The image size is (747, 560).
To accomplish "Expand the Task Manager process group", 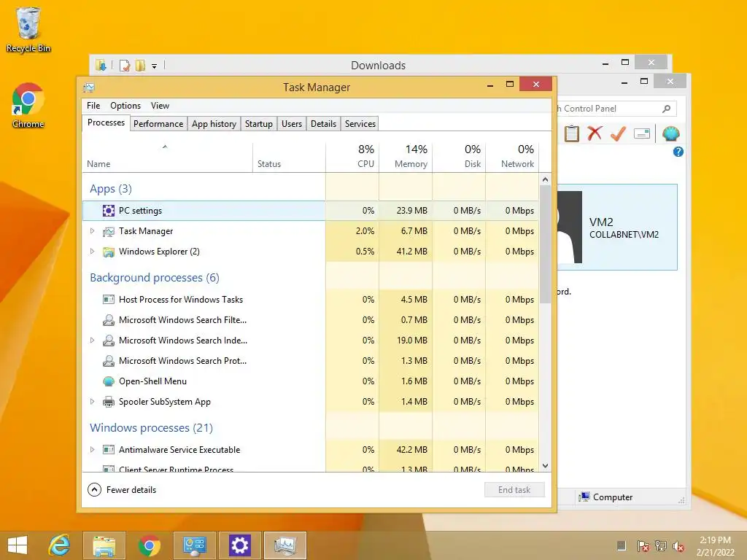I will point(93,231).
